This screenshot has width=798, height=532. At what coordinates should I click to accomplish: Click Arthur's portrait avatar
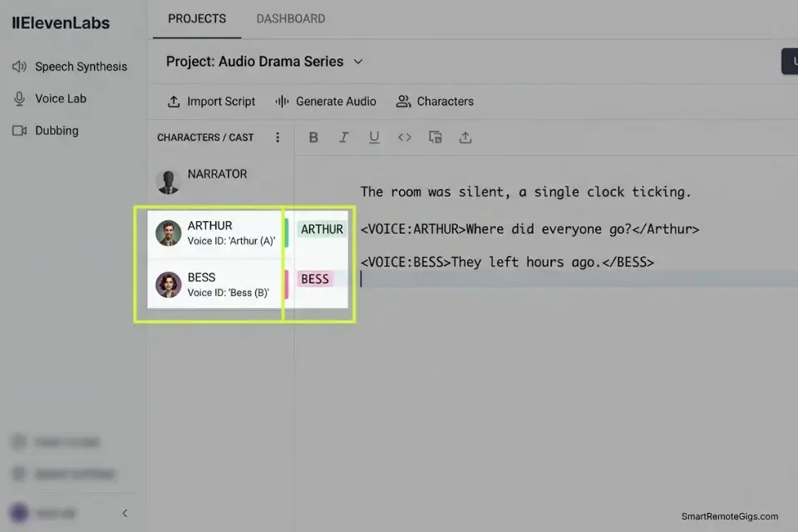coord(169,233)
